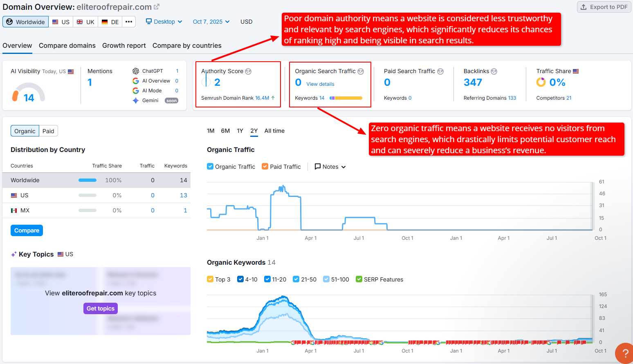Open the USD currency selector
This screenshot has width=633, height=364.
pyautogui.click(x=247, y=22)
